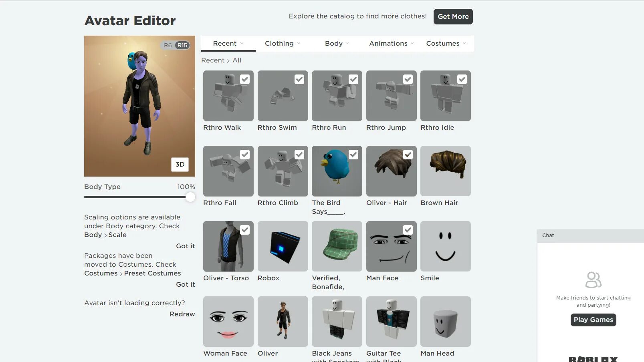
Task: Uncheck the Rthro Swim checkbox
Action: (299, 79)
